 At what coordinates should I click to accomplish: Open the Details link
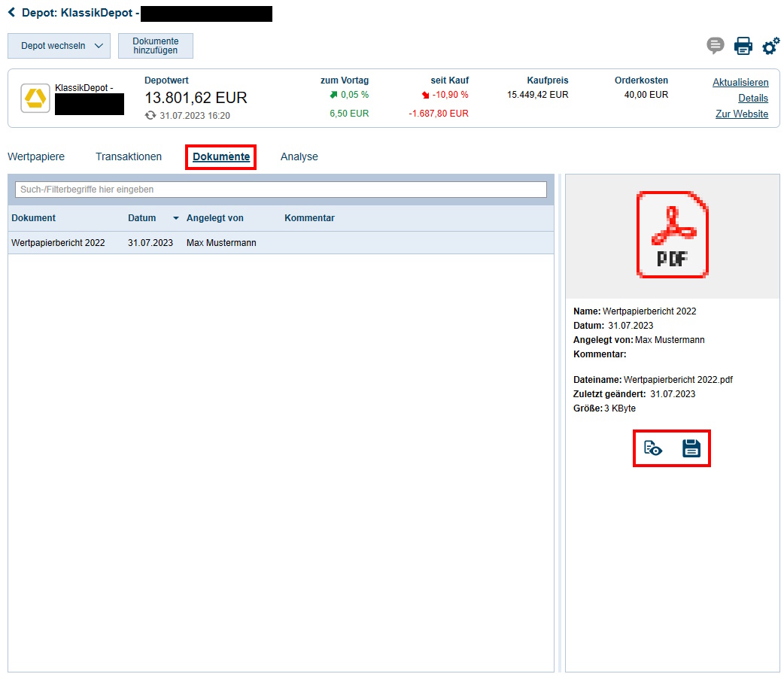click(x=753, y=98)
